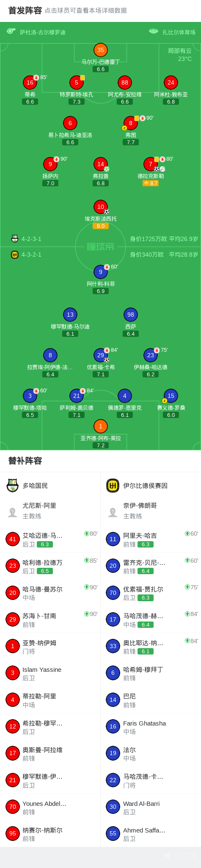Select substitute 41 艾哈迈德 rated 6.3

tap(50, 539)
